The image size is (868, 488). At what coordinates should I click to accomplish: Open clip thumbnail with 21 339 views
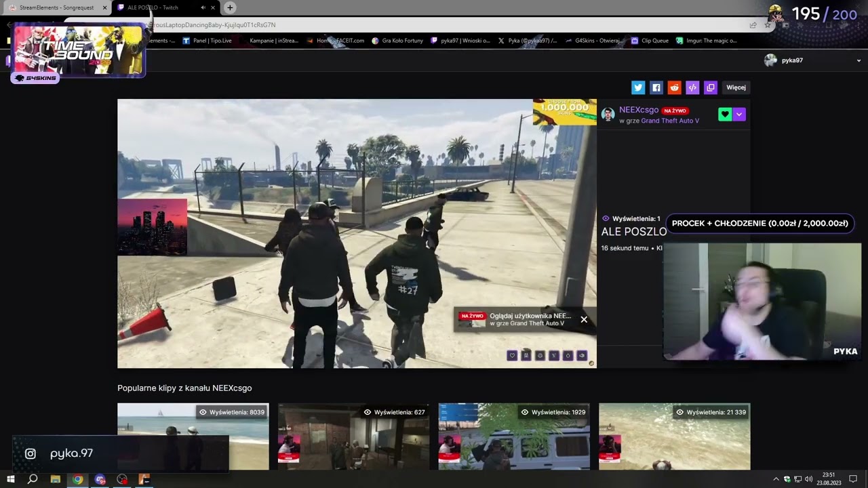pos(675,436)
